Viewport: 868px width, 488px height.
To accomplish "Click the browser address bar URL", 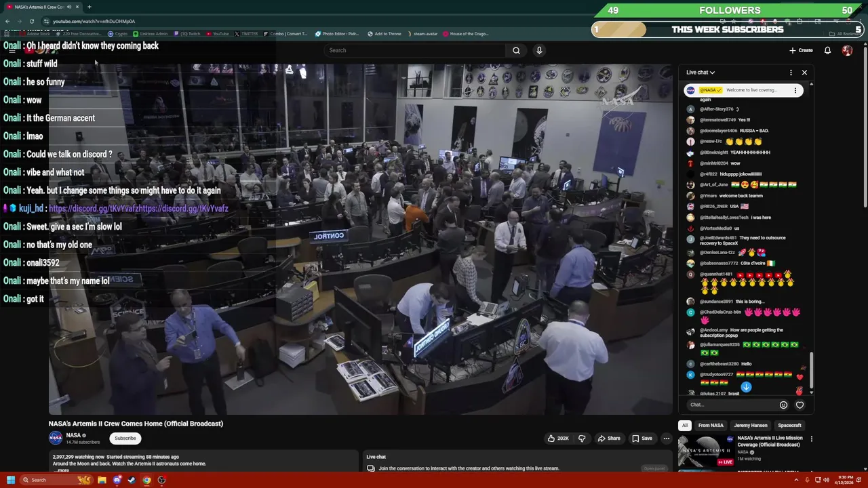I will point(94,21).
